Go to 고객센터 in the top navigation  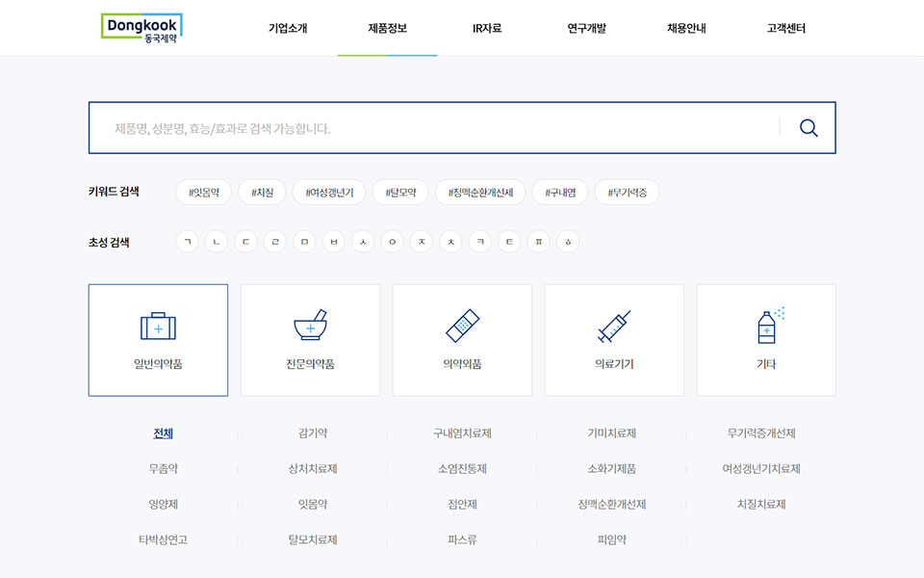click(x=785, y=28)
